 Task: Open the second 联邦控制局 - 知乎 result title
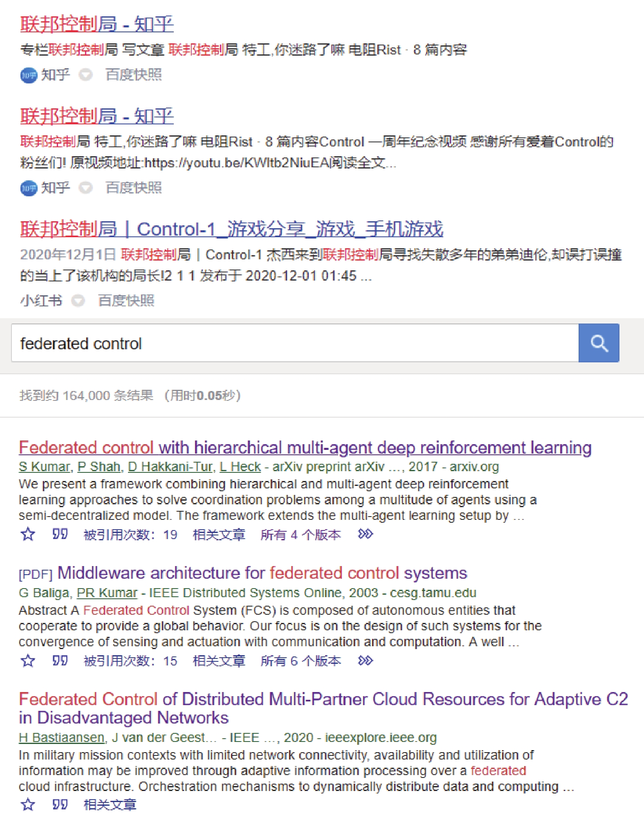tap(97, 116)
